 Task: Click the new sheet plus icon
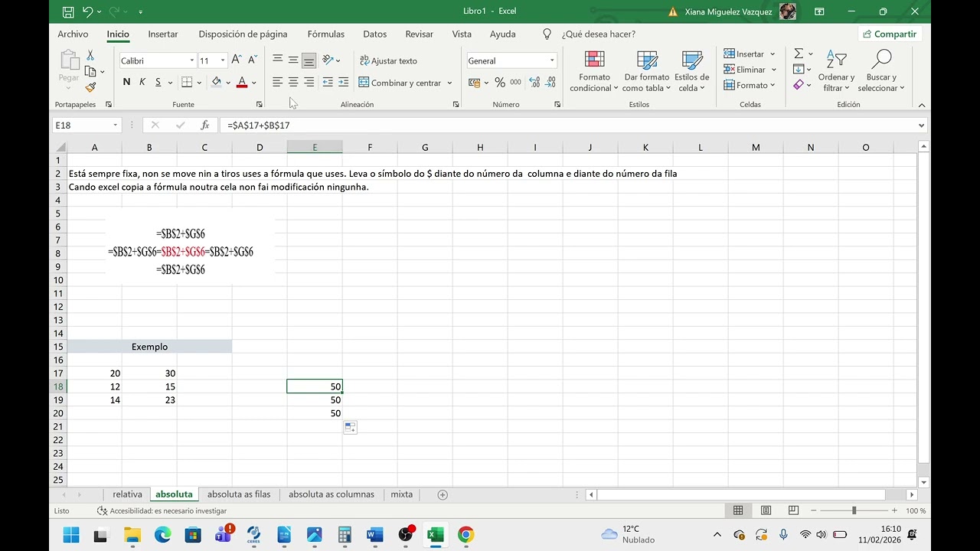(x=443, y=494)
